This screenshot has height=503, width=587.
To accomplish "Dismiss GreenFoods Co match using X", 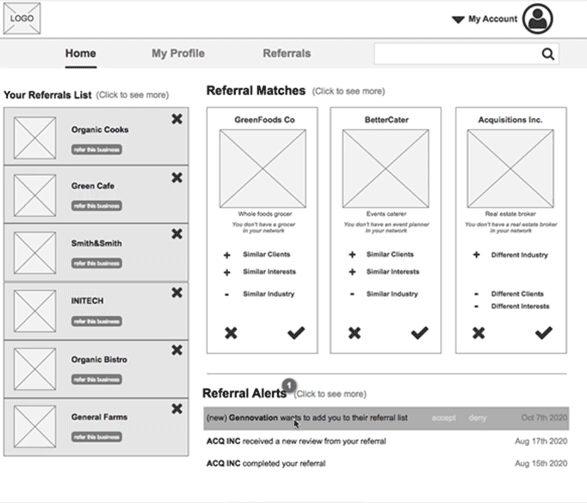I will coord(231,333).
